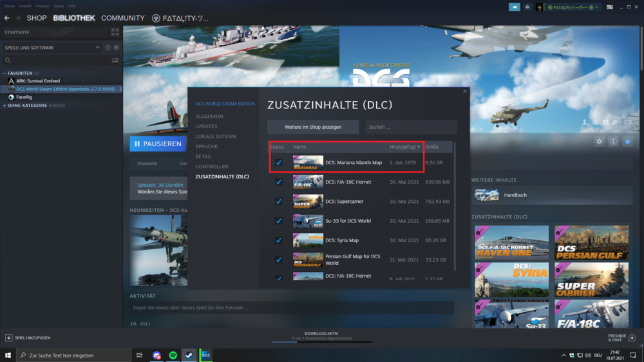Click the forward navigation arrow
This screenshot has height=362, width=644.
(17, 18)
